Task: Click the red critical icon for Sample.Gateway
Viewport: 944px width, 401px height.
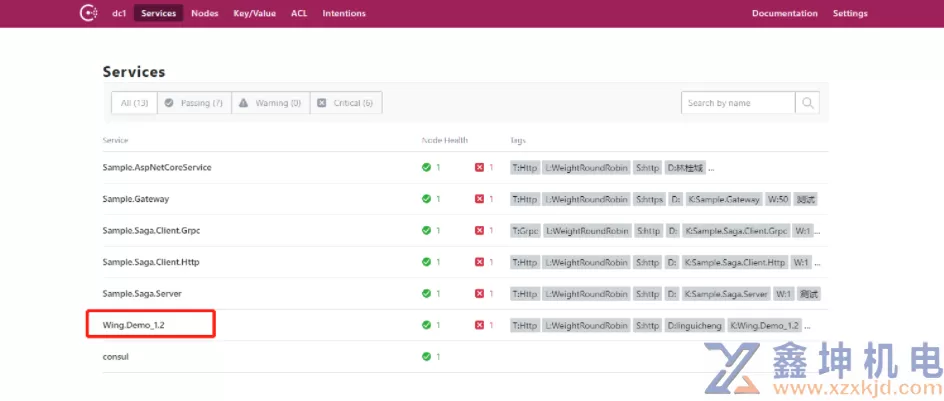Action: pos(479,199)
